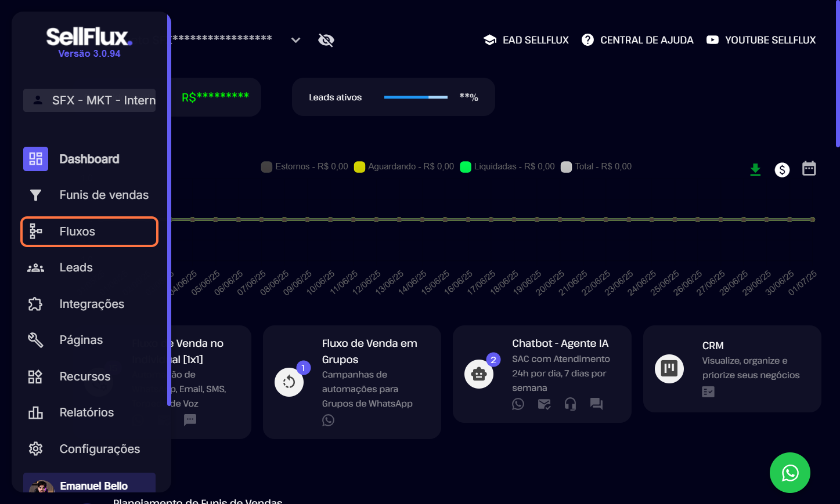
Task: Toggle Aguardando legend series
Action: pyautogui.click(x=404, y=166)
